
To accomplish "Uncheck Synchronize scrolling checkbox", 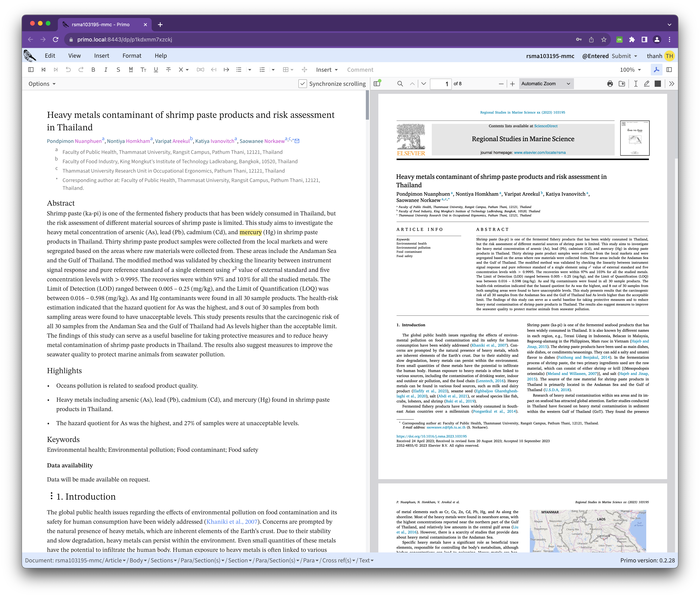I will pyautogui.click(x=303, y=84).
